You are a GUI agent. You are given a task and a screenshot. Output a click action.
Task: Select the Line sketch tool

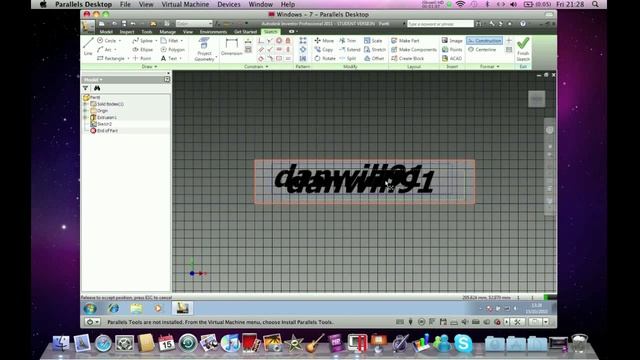coord(88,47)
